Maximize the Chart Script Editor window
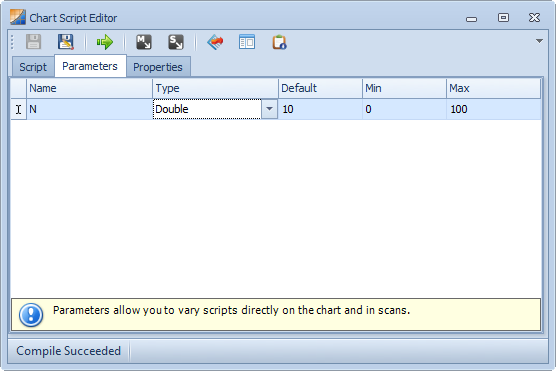 (x=503, y=17)
